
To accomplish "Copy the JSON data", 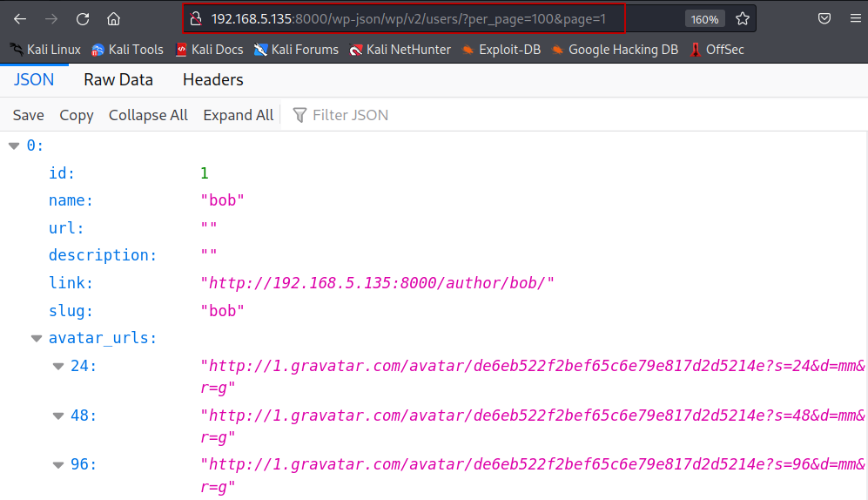I will tap(77, 115).
